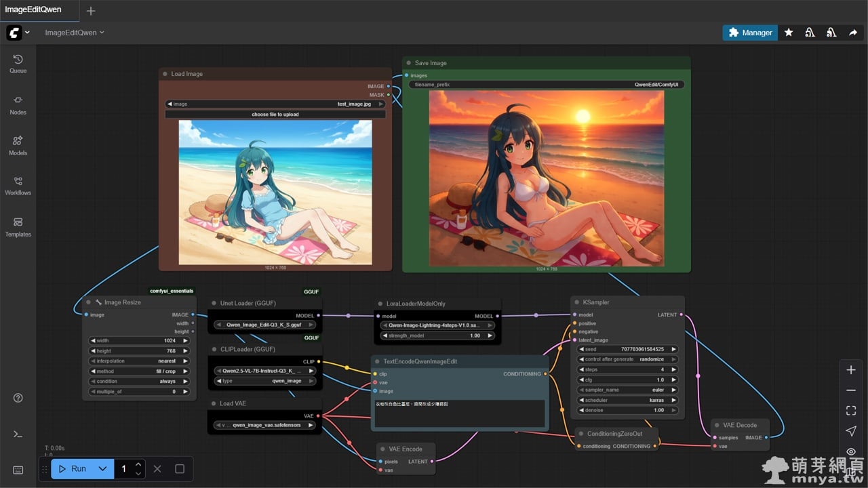Open the scheduler selector showing karras
The image size is (868, 488).
[x=627, y=400]
